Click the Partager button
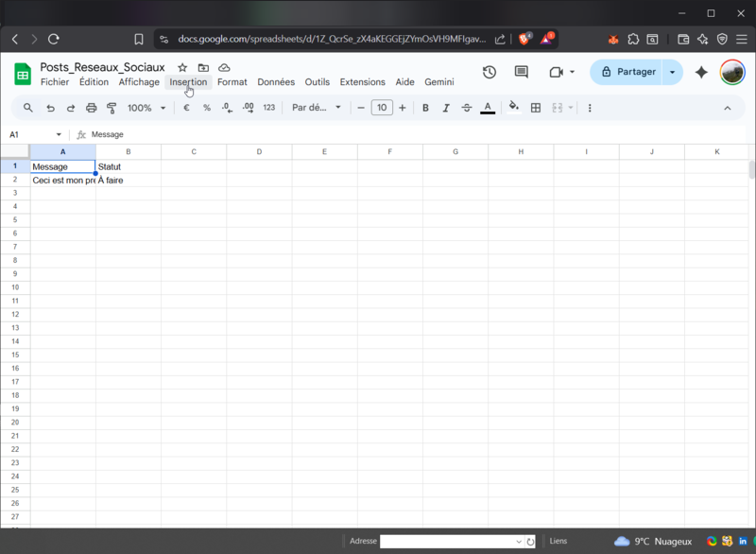The image size is (756, 554). click(628, 72)
